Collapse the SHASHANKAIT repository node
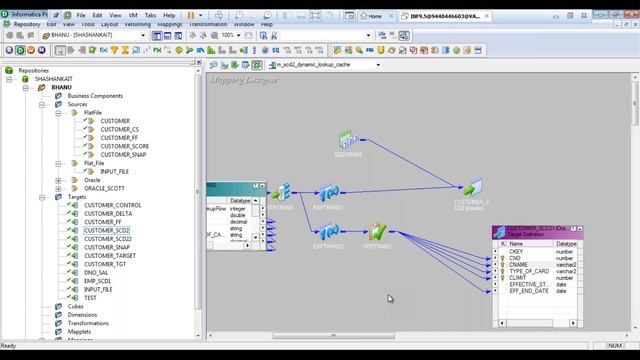 (9, 79)
